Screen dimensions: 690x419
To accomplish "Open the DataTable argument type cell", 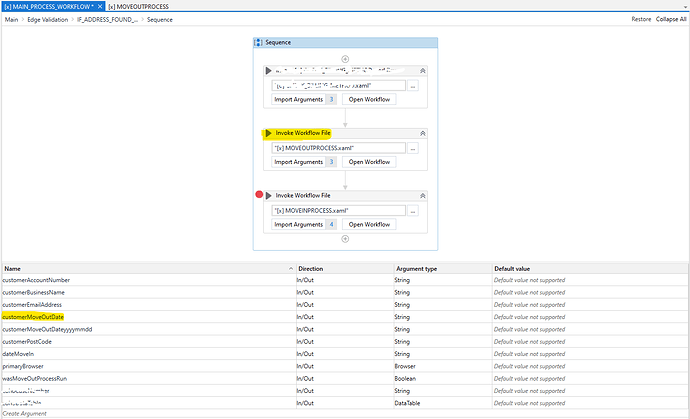I will pyautogui.click(x=443, y=403).
